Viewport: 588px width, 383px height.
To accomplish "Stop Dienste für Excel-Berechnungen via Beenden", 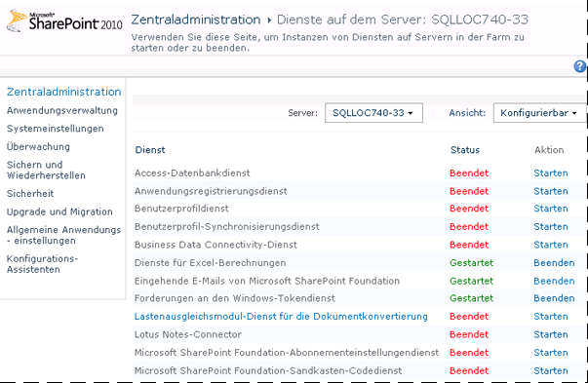I will pos(554,263).
